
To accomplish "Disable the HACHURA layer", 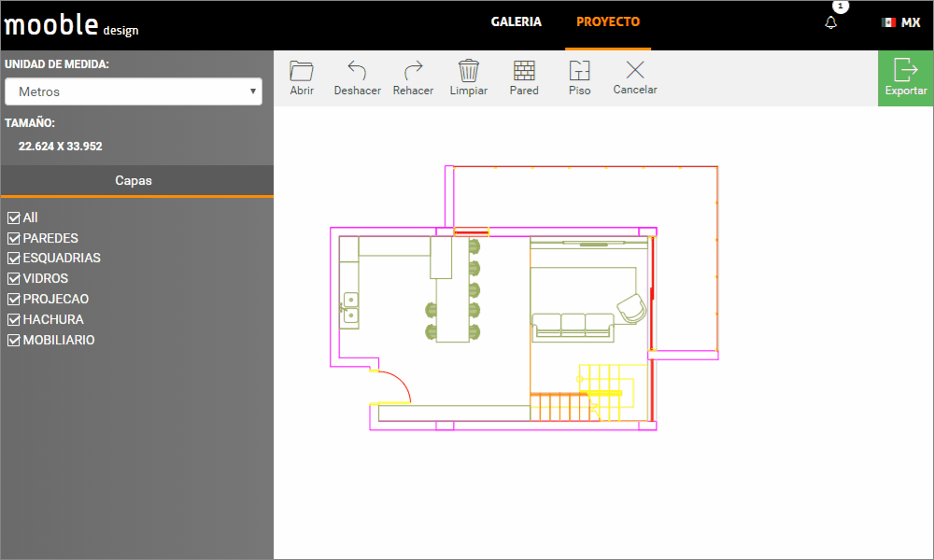I will (x=14, y=319).
